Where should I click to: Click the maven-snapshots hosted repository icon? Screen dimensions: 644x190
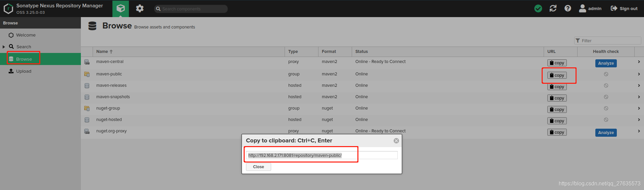click(x=87, y=97)
